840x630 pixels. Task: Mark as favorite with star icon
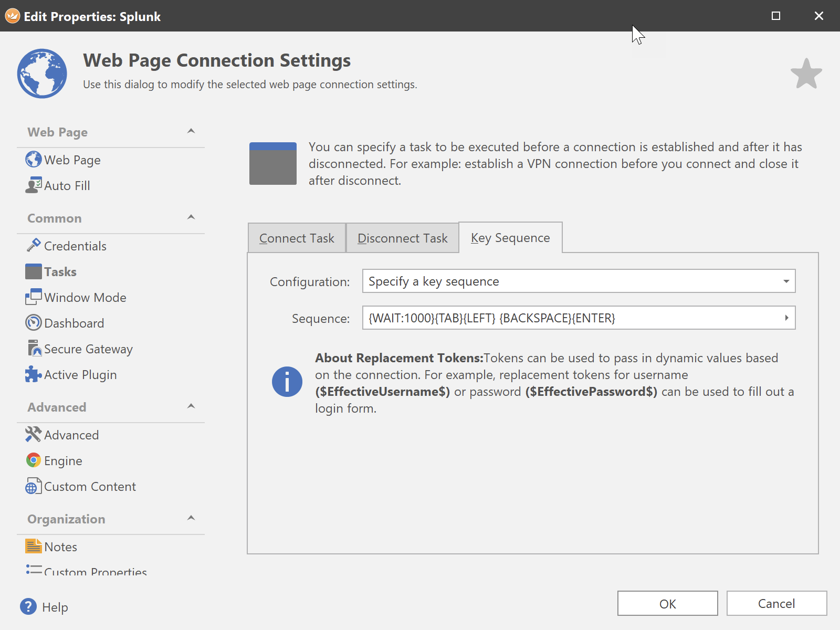pos(806,74)
